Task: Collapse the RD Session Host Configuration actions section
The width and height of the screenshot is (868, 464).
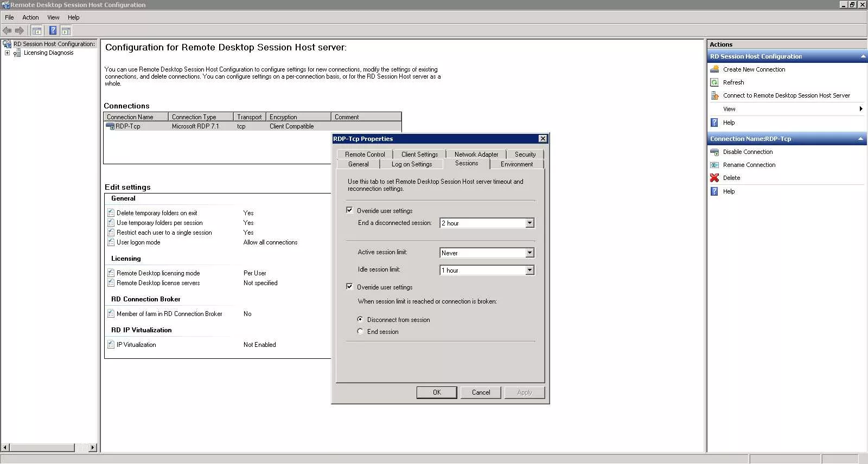Action: (x=863, y=56)
